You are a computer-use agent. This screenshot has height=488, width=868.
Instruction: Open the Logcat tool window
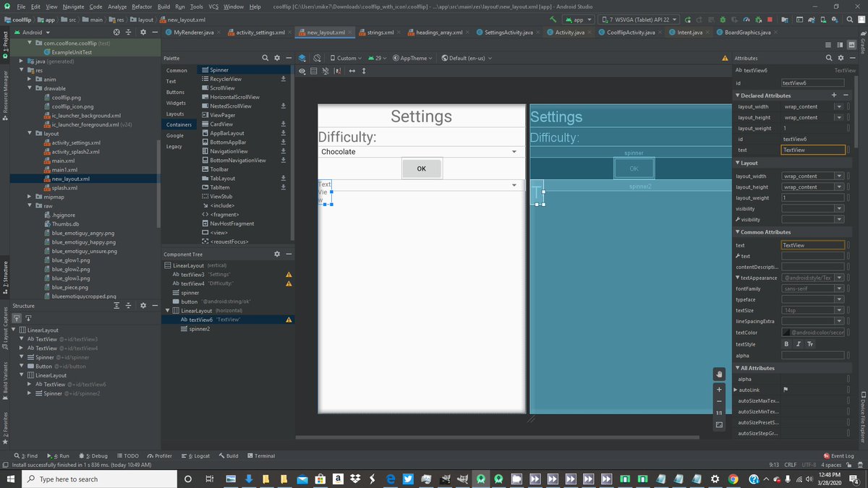tap(195, 456)
